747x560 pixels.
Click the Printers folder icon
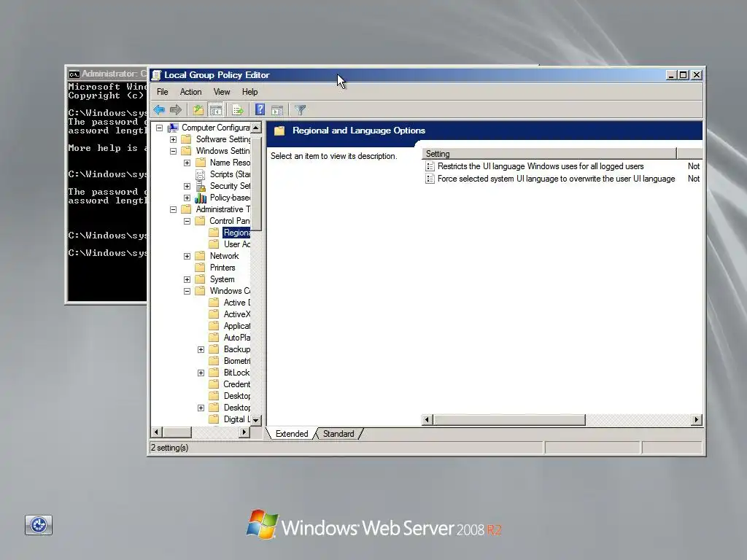tap(201, 268)
